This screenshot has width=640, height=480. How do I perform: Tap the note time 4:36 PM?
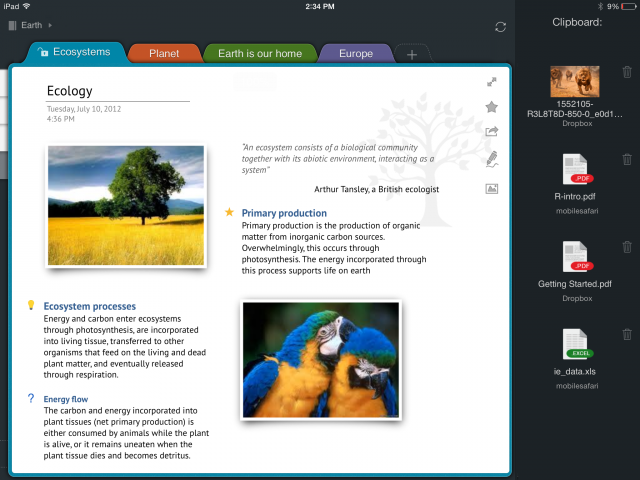60,119
